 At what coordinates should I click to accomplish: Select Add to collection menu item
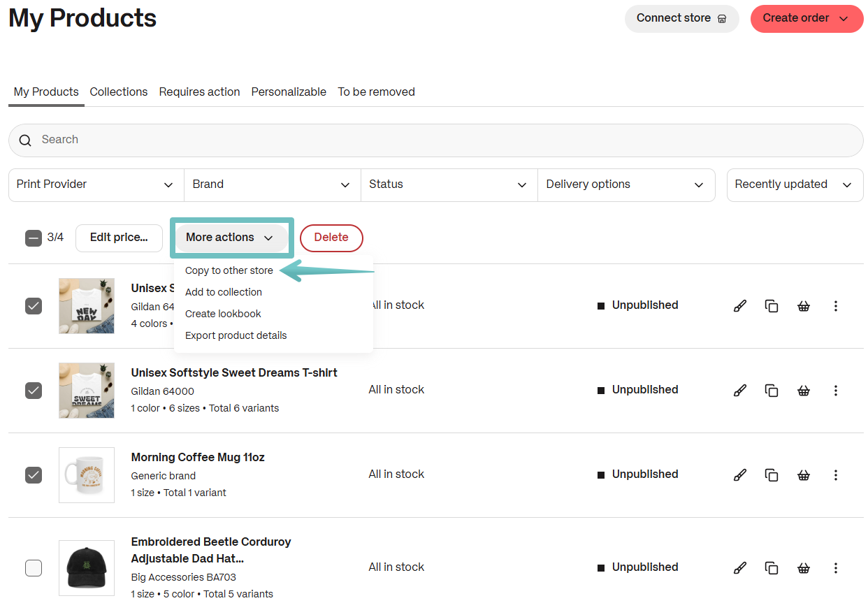pos(224,292)
